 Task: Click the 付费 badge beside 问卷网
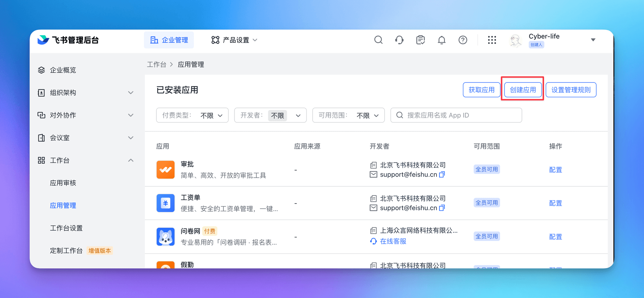point(210,231)
